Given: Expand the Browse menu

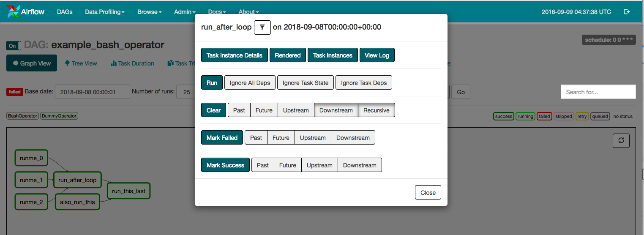Looking at the screenshot, I should (149, 12).
